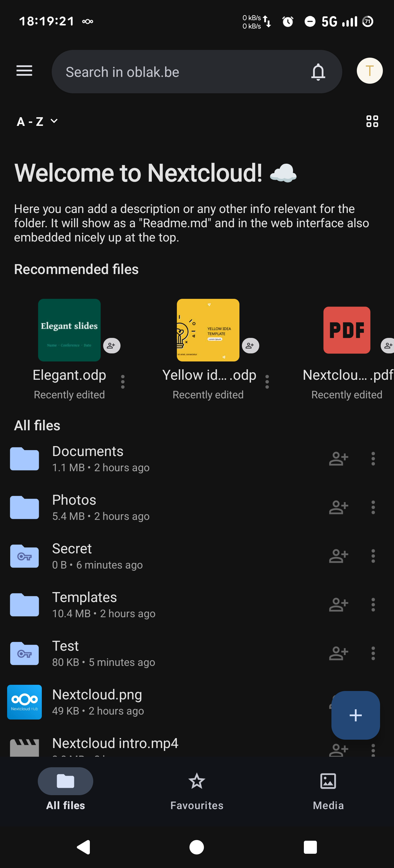Share the Documents folder
The width and height of the screenshot is (394, 868).
tap(339, 458)
